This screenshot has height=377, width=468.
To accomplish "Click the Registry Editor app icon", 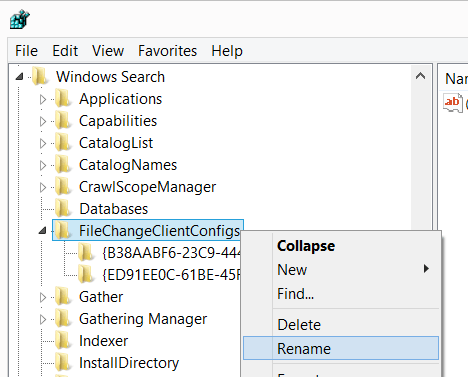I will [20, 19].
